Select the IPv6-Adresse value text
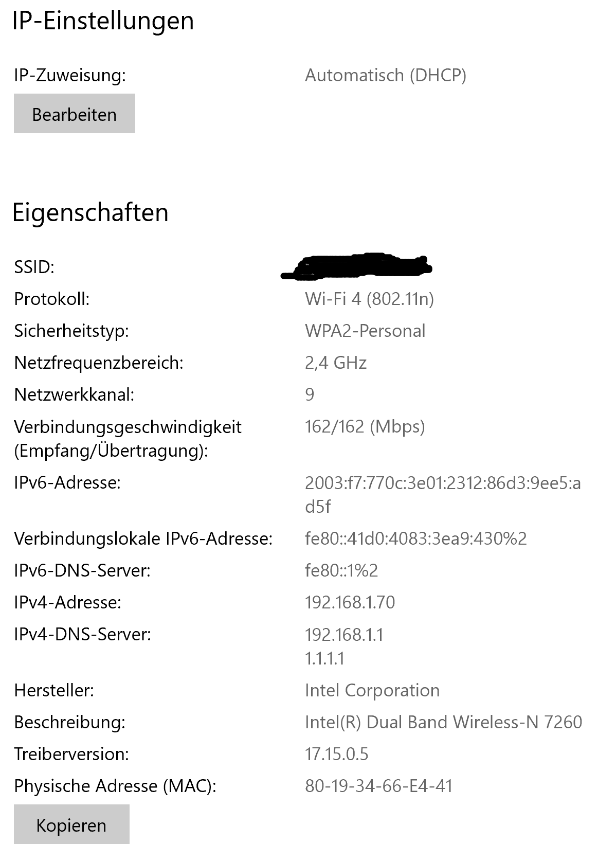Image resolution: width=616 pixels, height=844 pixels. coord(443,495)
